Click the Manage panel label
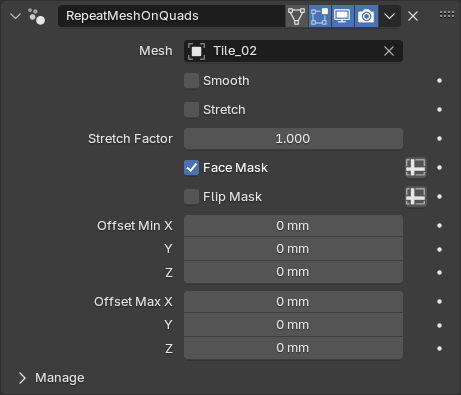The image size is (461, 395). [x=60, y=378]
